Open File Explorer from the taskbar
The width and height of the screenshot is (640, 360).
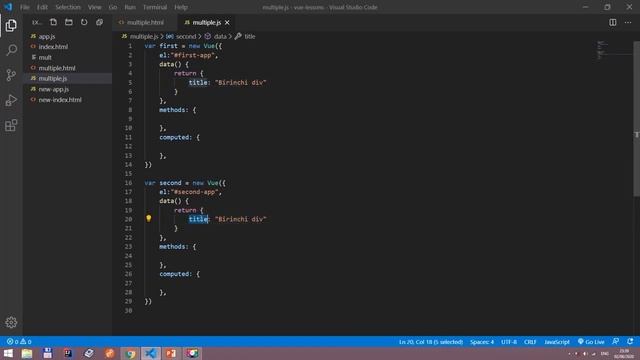click(27, 353)
